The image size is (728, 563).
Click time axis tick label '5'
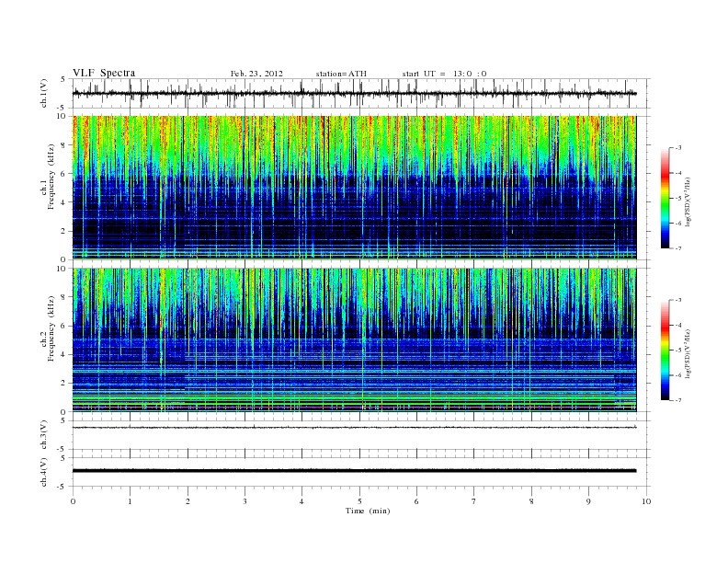point(359,501)
